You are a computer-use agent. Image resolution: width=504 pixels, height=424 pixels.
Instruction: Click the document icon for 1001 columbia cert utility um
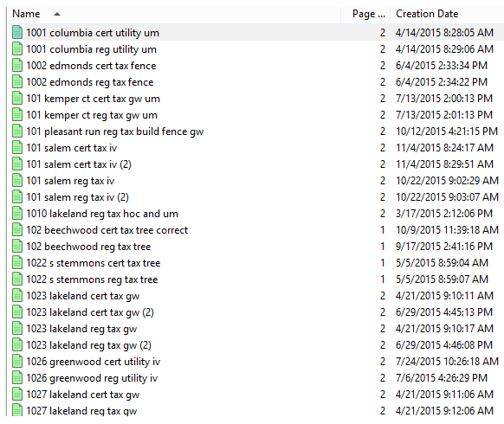(17, 32)
